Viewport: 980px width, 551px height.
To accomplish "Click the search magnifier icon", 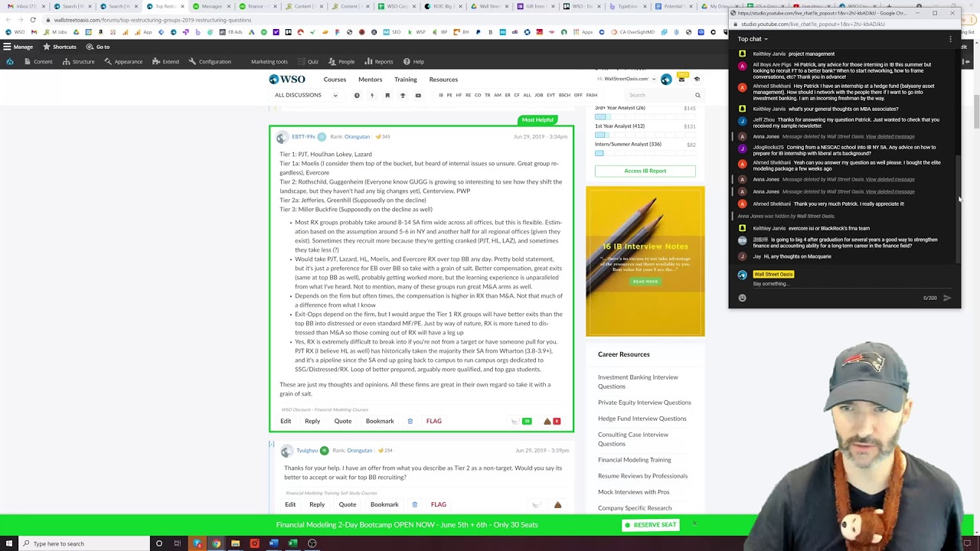I will pyautogui.click(x=697, y=96).
